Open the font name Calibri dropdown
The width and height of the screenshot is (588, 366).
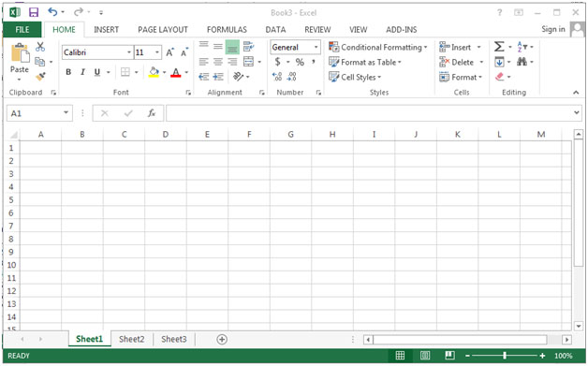(129, 52)
